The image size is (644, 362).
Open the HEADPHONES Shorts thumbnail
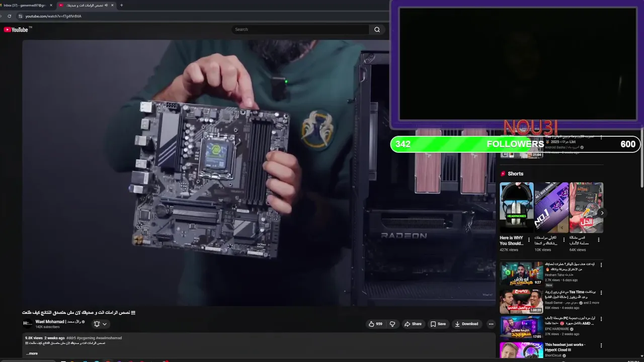click(516, 208)
